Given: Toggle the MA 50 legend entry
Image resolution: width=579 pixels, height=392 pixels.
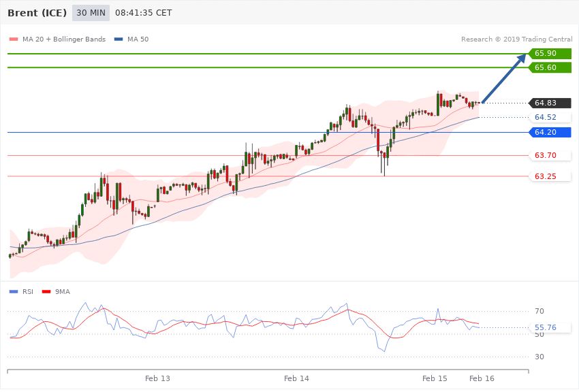Looking at the screenshot, I should [131, 39].
